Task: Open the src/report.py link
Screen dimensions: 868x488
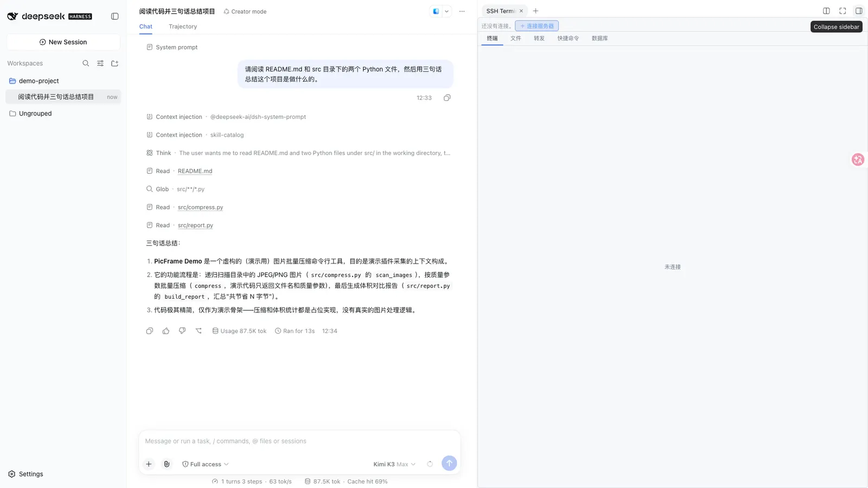Action: coord(195,225)
